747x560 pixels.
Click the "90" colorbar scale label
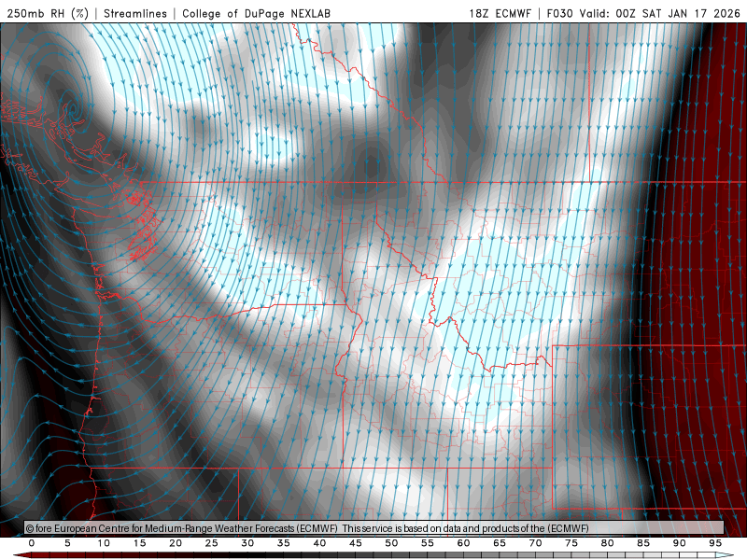click(680, 543)
